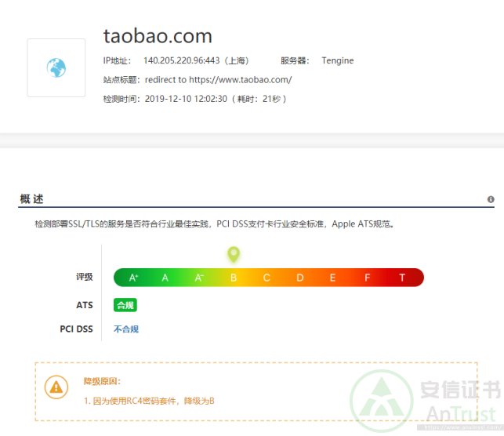Click the green pin marker above rating bar

[234, 254]
